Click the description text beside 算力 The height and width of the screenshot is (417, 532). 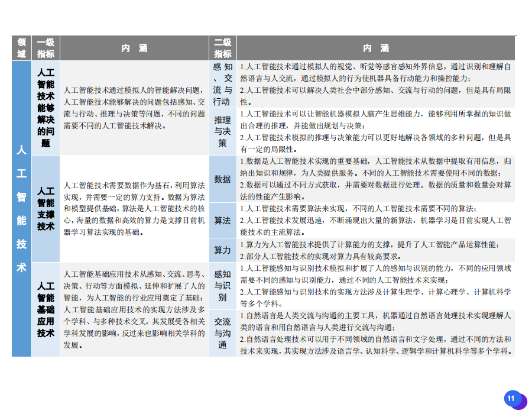[376, 250]
